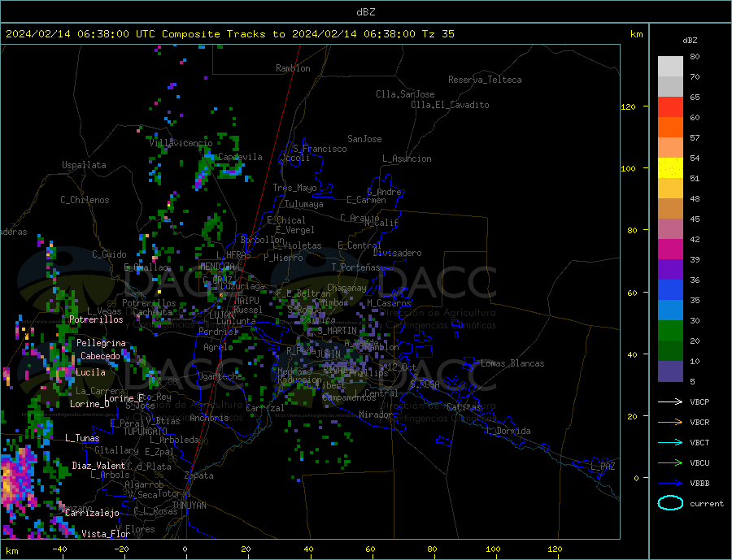Viewport: 732px width, 560px height.
Task: Click the 'current' legend label
Action: (x=707, y=504)
